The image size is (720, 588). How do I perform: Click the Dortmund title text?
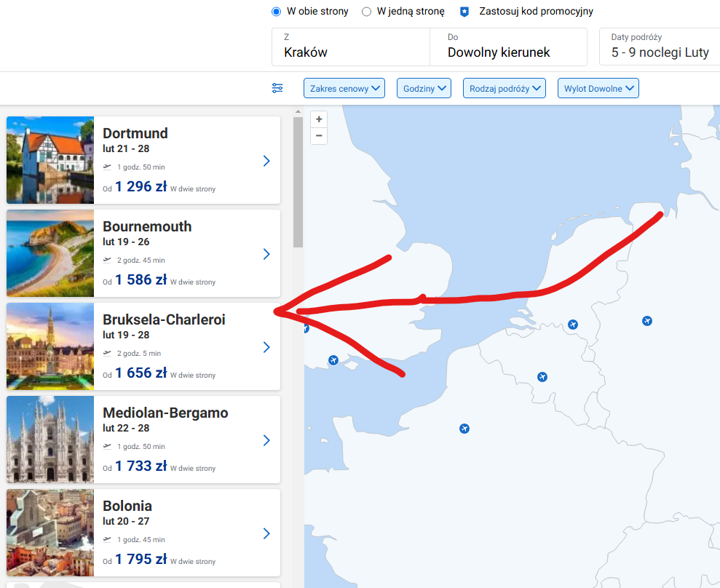coord(135,133)
